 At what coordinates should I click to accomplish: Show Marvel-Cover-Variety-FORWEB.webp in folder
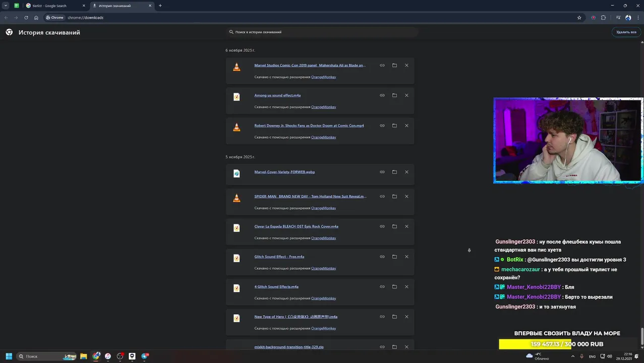click(394, 172)
